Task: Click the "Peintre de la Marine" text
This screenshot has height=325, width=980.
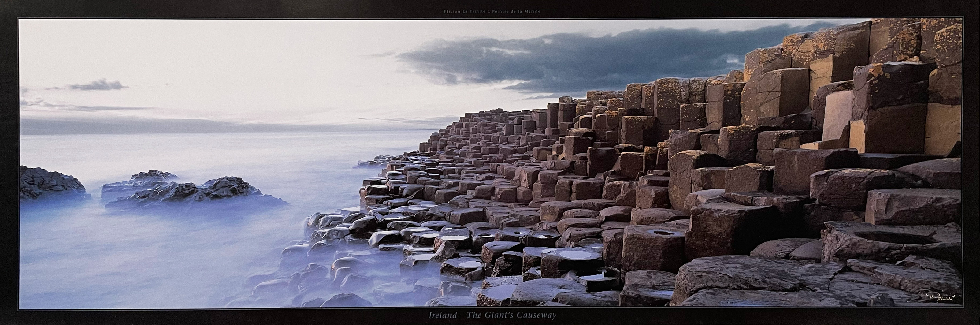Action: point(517,11)
